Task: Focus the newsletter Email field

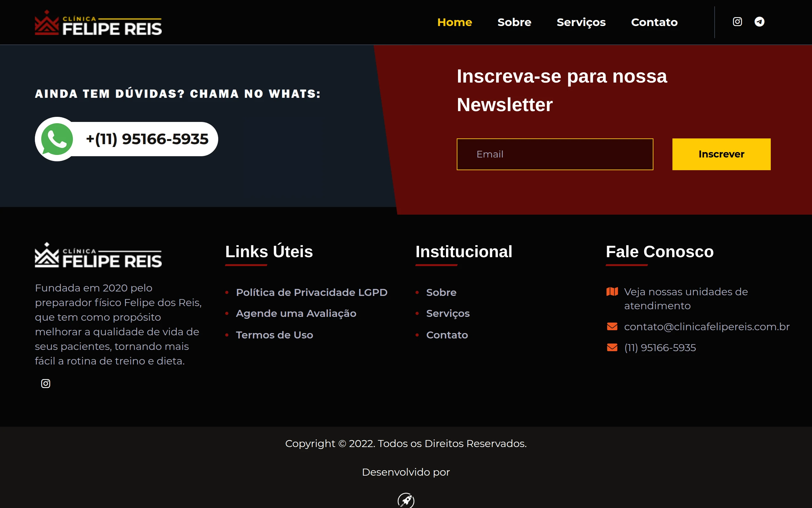Action: click(555, 154)
